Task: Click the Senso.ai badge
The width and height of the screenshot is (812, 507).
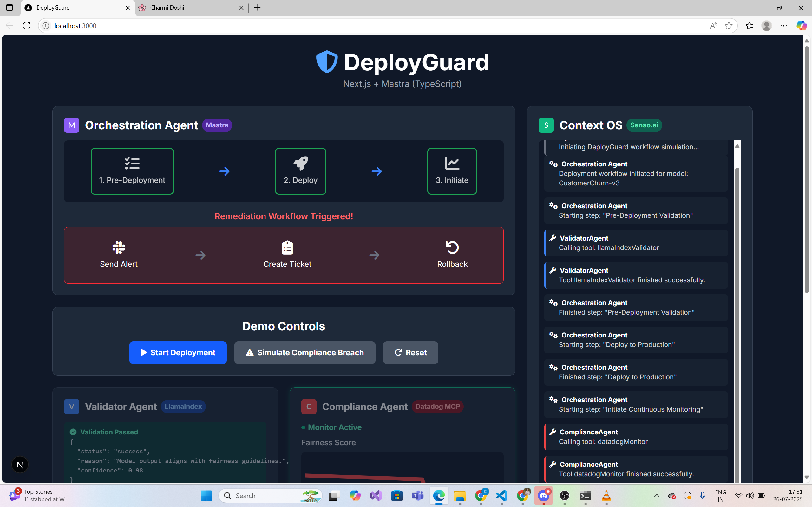Action: (x=644, y=125)
